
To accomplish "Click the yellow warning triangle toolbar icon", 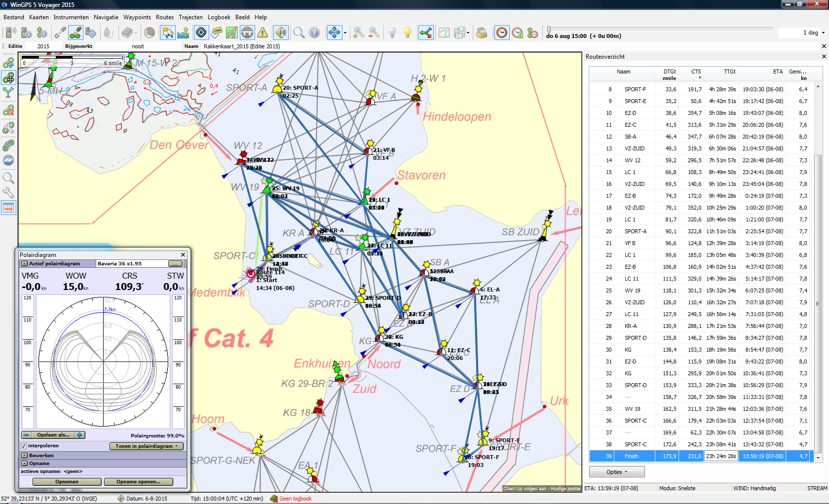I will coord(263,33).
